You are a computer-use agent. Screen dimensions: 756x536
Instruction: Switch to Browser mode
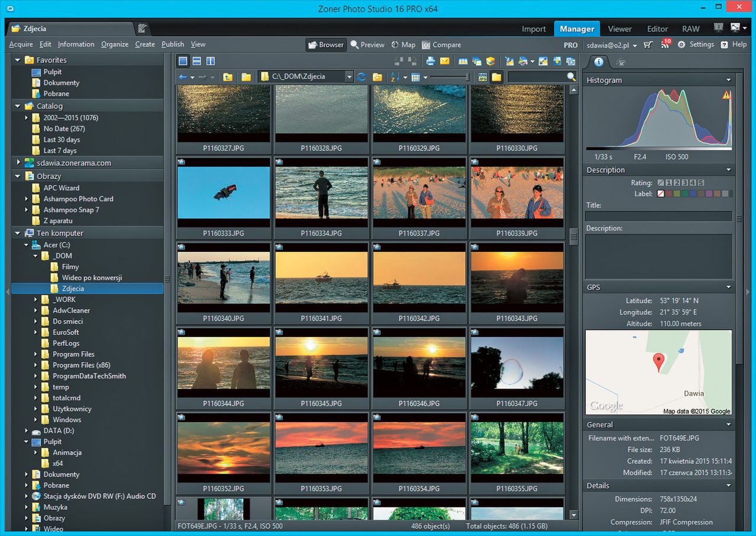(x=326, y=45)
